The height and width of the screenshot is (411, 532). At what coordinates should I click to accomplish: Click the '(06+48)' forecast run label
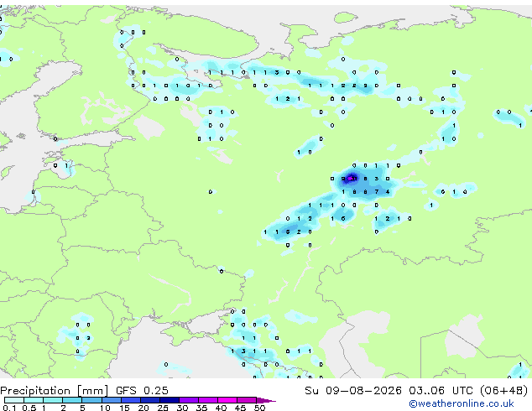[x=504, y=391]
